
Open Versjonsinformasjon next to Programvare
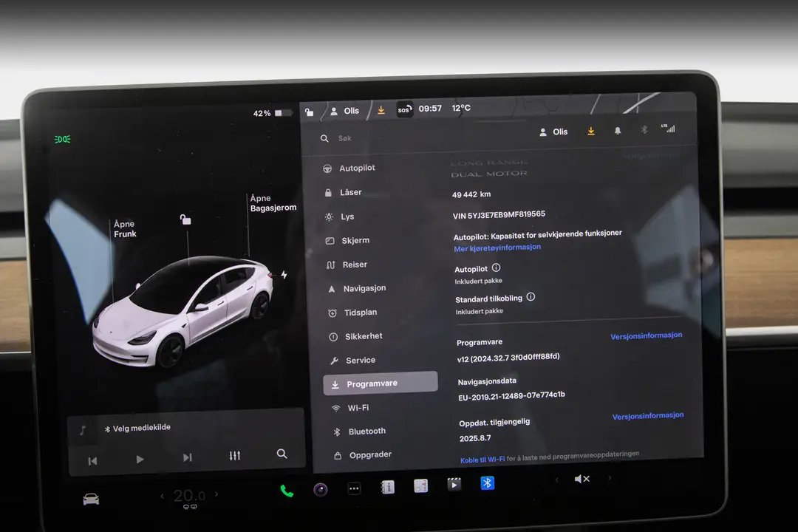coord(647,335)
